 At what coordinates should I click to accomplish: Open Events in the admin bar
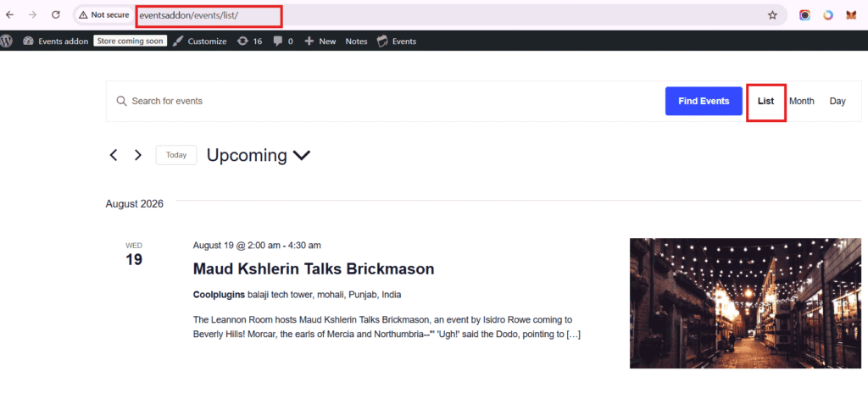point(397,41)
